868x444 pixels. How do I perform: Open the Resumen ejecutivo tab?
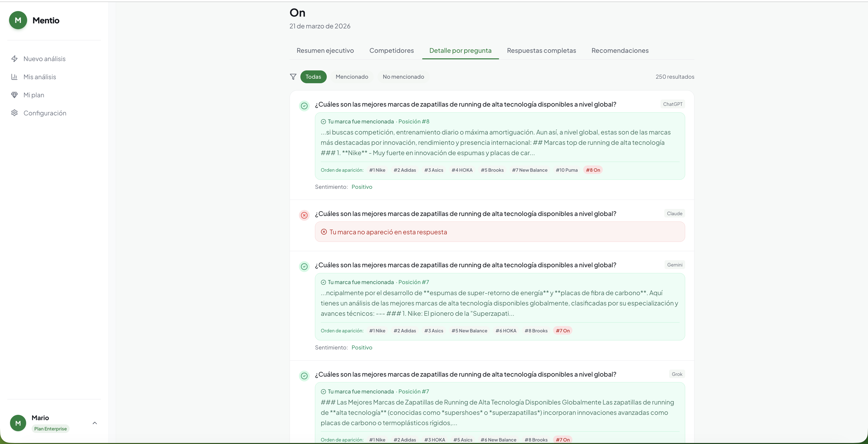(x=325, y=51)
